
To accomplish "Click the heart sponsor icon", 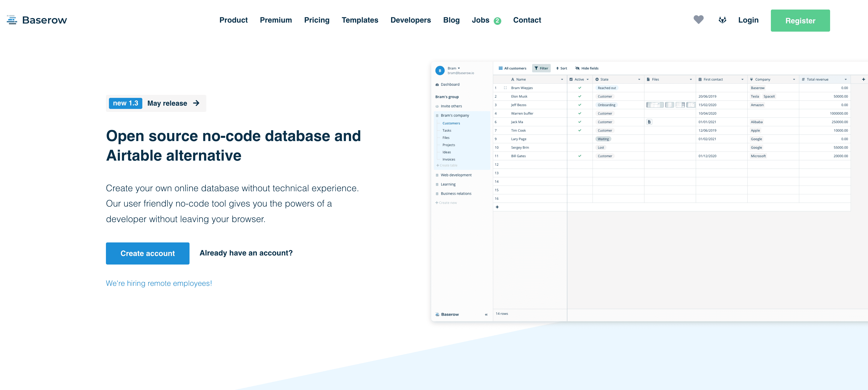I will [698, 20].
